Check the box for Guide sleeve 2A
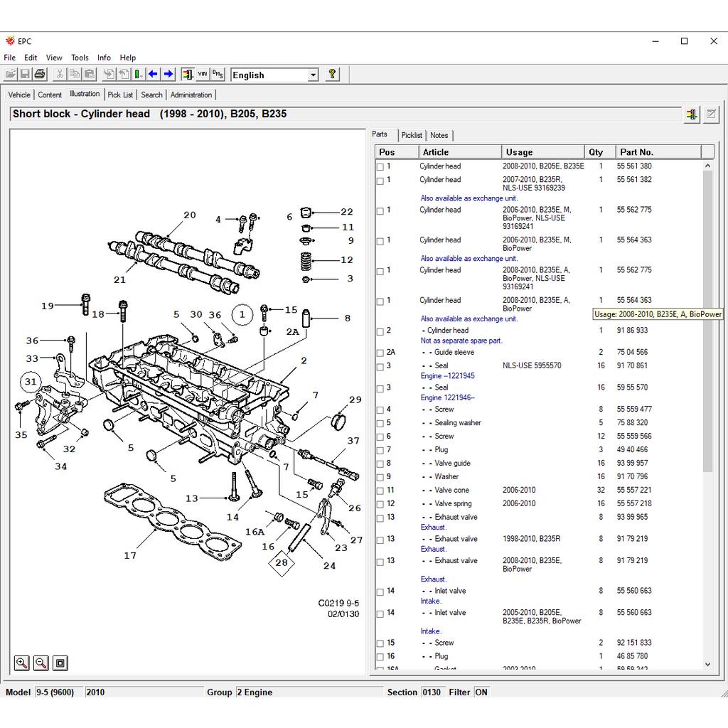This screenshot has height=728, width=728. (380, 353)
